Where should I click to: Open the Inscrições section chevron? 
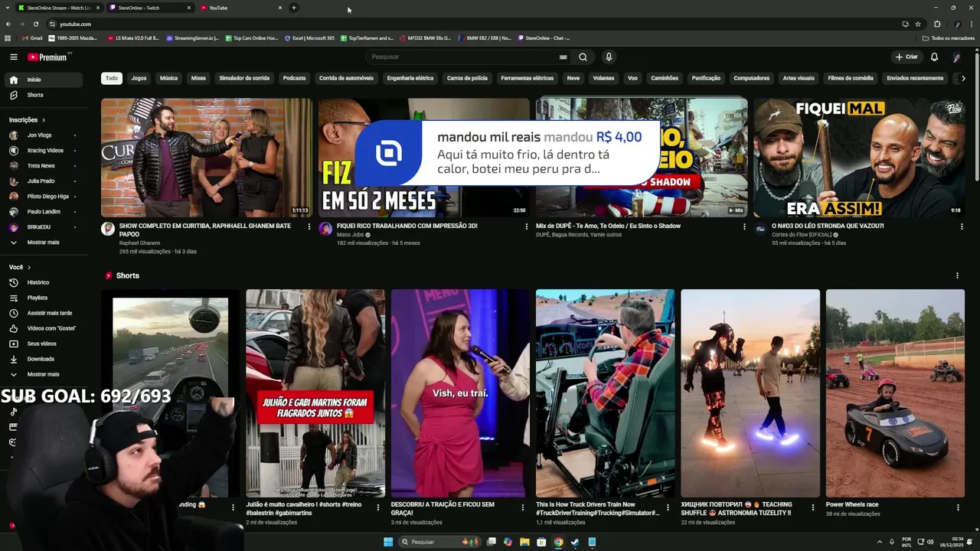click(44, 120)
